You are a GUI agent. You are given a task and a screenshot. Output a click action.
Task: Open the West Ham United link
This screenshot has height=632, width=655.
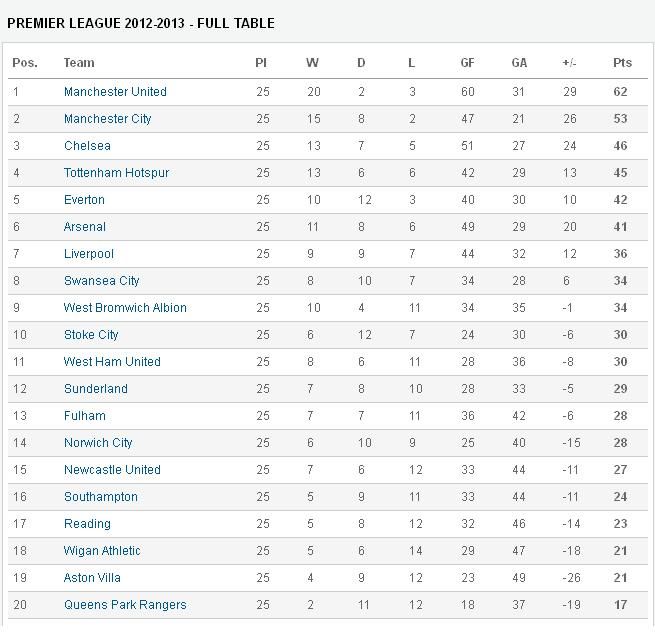click(x=112, y=362)
